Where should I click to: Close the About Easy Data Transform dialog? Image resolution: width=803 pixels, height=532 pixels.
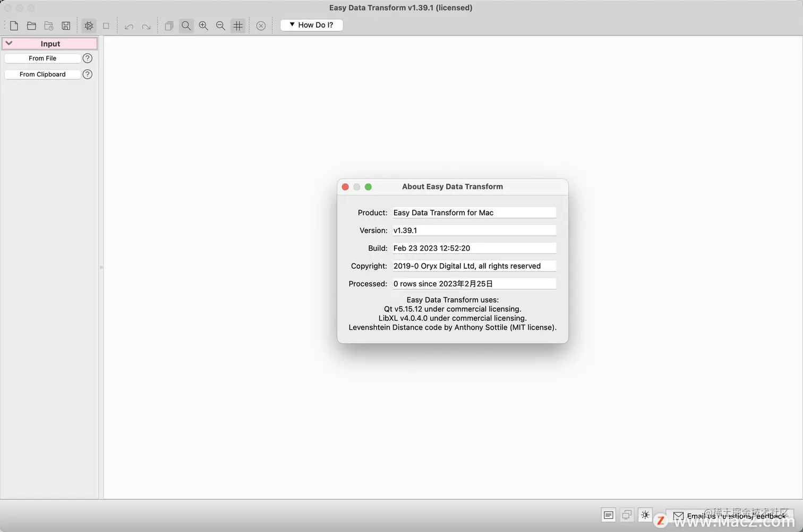(345, 187)
